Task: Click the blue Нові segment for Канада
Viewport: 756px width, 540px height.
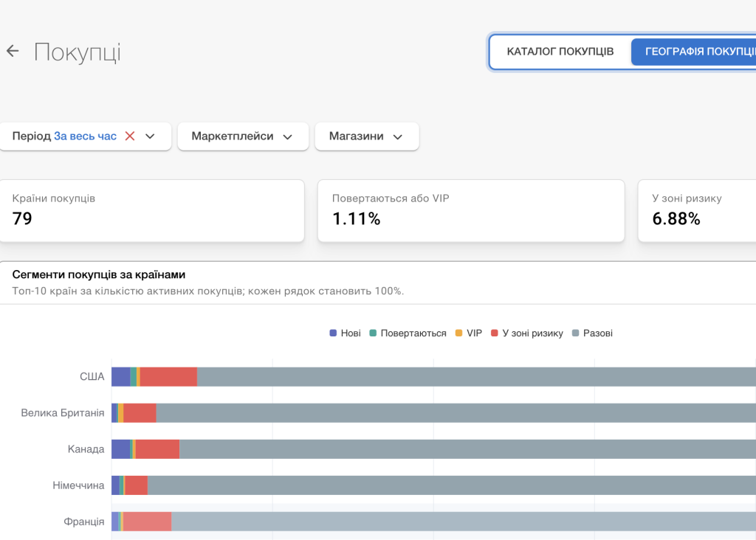Action: click(x=120, y=449)
